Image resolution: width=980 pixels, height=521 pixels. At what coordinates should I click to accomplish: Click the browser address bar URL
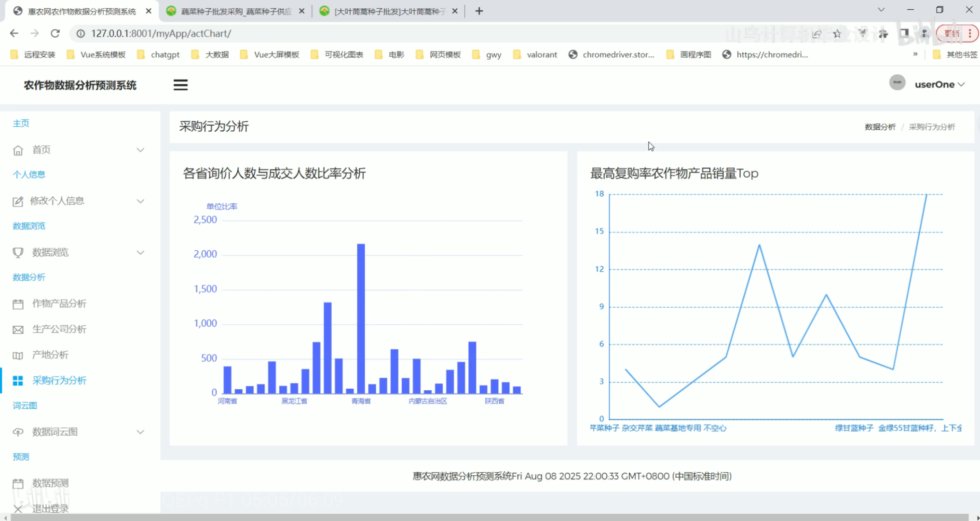coord(161,33)
